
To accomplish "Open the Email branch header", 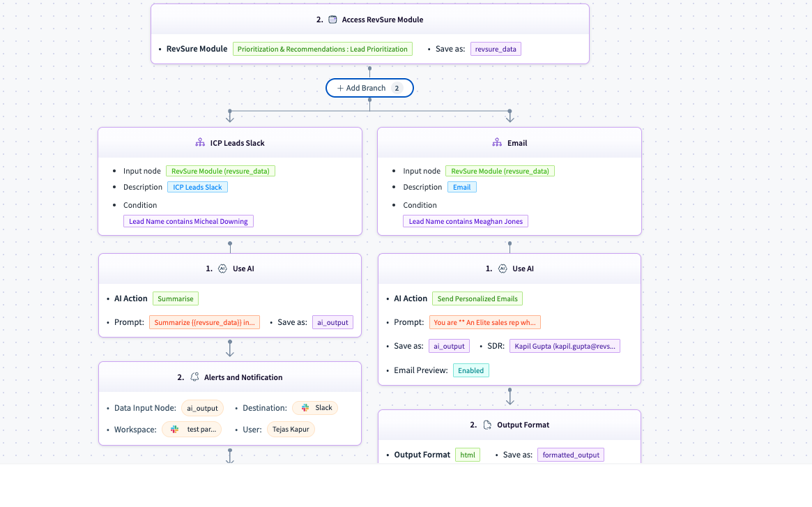I will click(x=510, y=142).
